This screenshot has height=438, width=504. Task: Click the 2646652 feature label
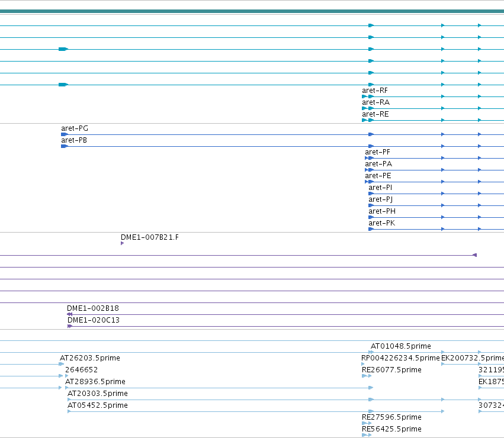click(x=81, y=370)
